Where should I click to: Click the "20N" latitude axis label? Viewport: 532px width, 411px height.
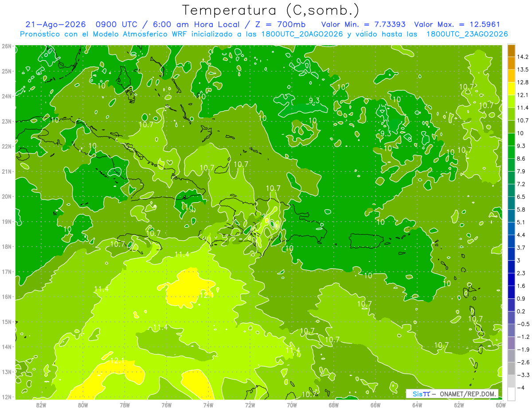point(7,196)
